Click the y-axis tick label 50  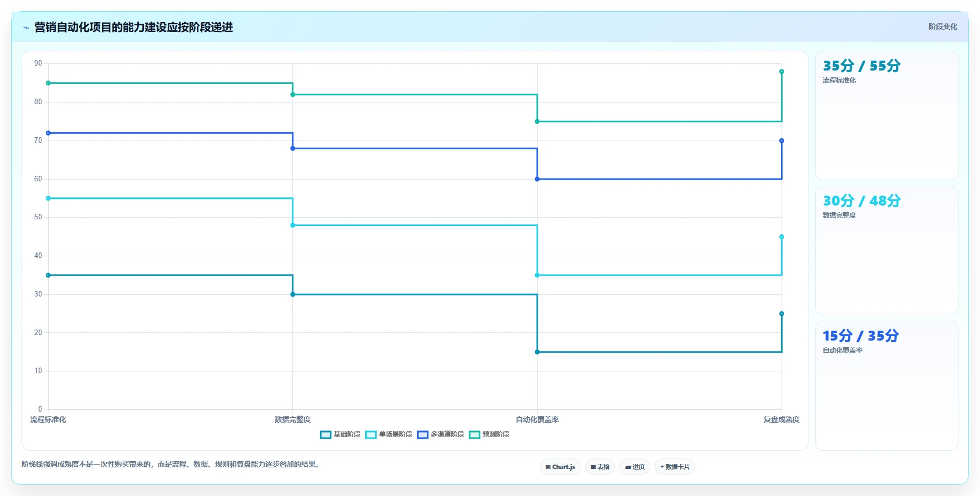[x=38, y=217]
